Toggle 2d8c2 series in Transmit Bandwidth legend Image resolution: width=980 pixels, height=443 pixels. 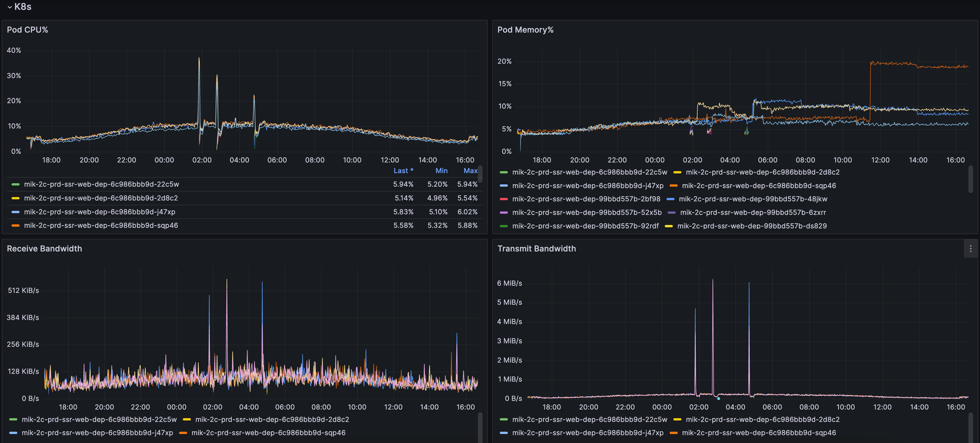pos(762,420)
